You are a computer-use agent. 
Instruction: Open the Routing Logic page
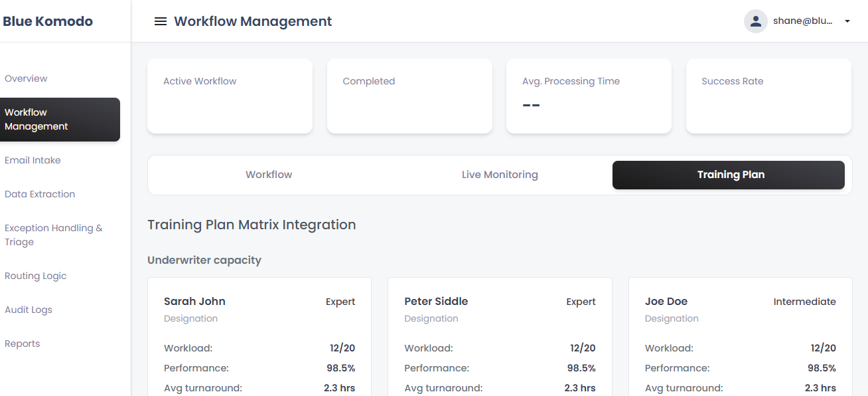[x=36, y=276]
